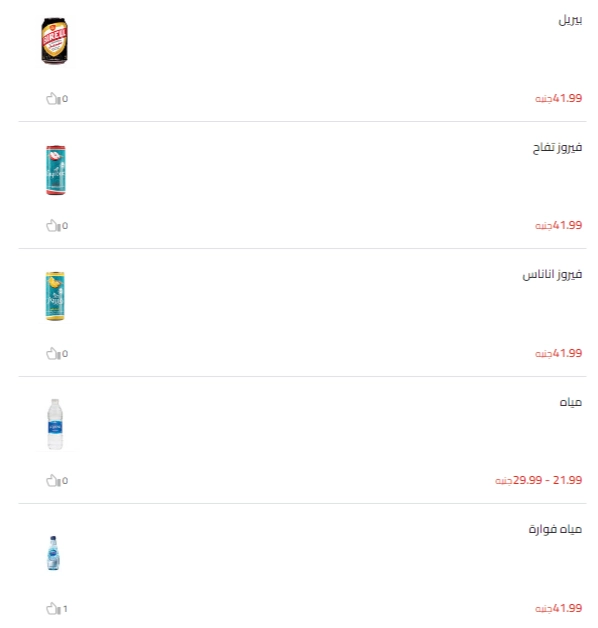Select the فيروز تفاح item title

(x=557, y=148)
